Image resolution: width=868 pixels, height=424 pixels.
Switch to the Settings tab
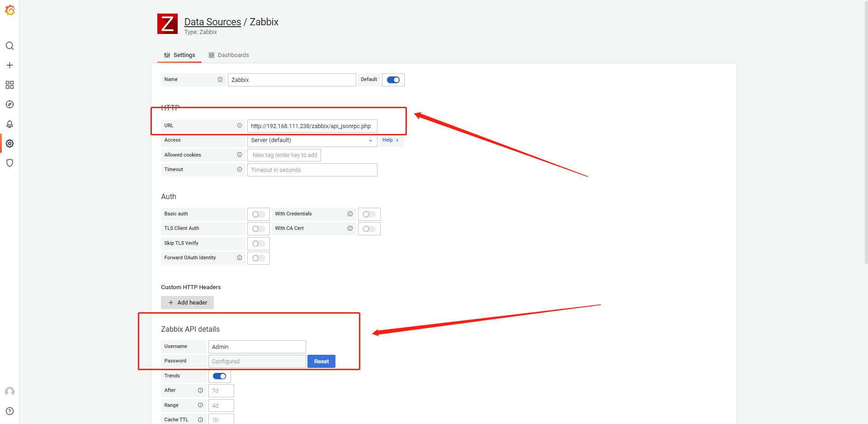point(180,55)
